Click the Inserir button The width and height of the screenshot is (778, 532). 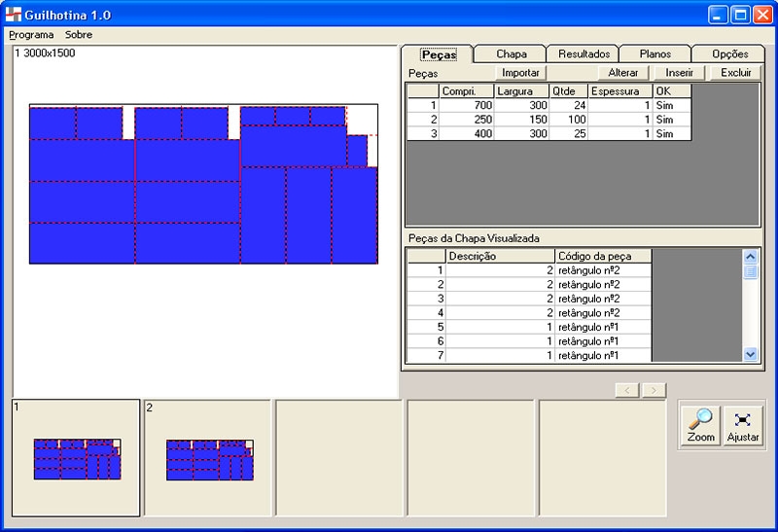click(x=679, y=73)
